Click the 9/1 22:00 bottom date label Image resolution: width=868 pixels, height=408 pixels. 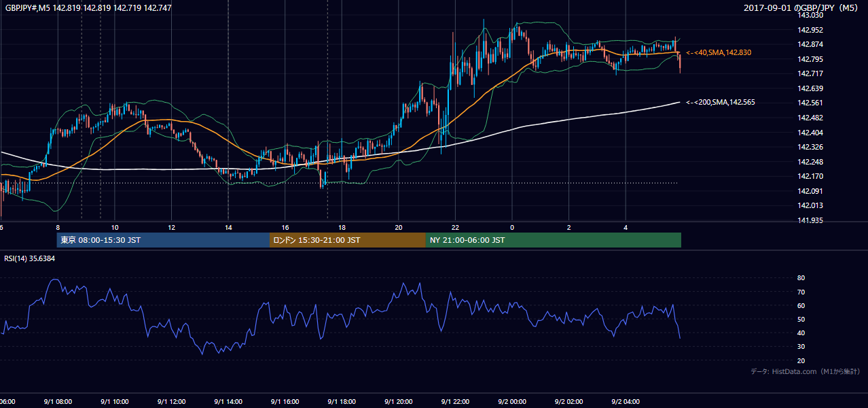pyautogui.click(x=455, y=402)
